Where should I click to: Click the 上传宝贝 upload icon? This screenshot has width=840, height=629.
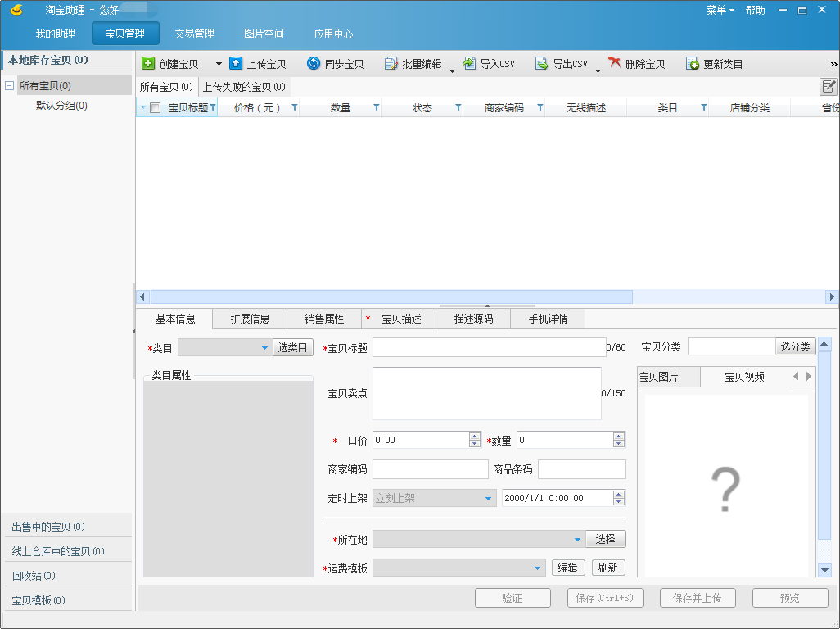pos(236,64)
